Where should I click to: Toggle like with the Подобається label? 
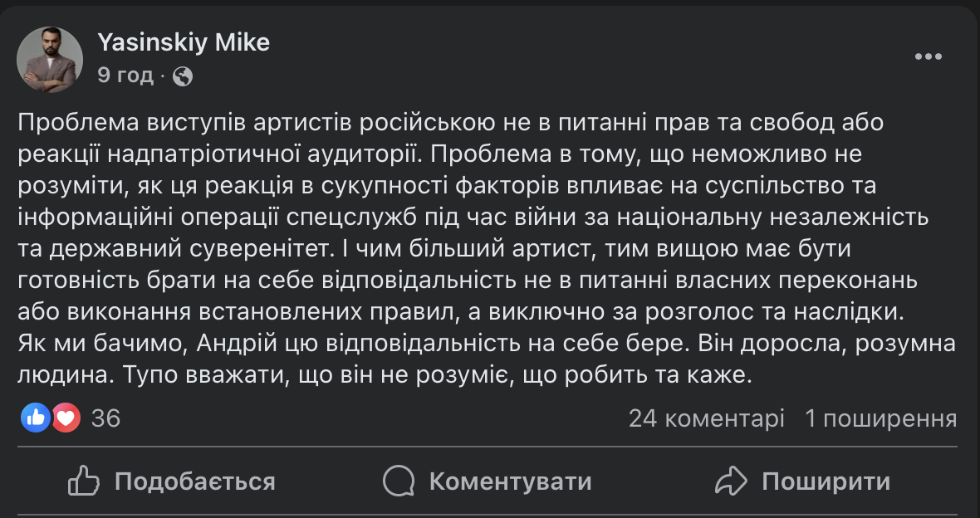pos(194,481)
